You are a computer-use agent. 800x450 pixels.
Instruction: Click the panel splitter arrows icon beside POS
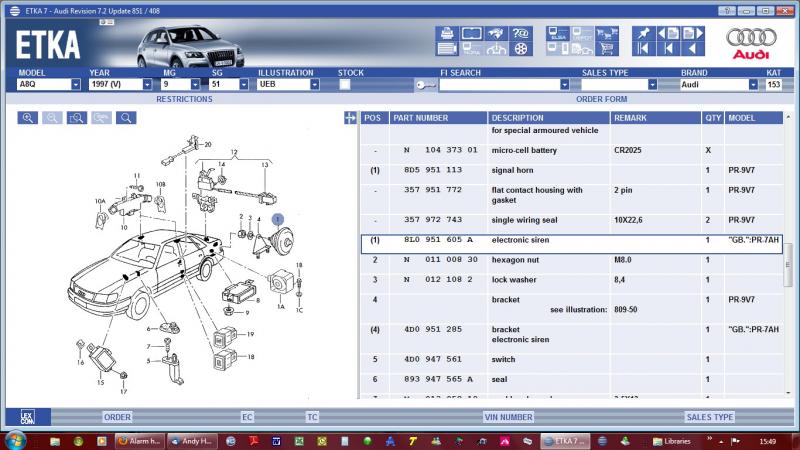coord(350,118)
